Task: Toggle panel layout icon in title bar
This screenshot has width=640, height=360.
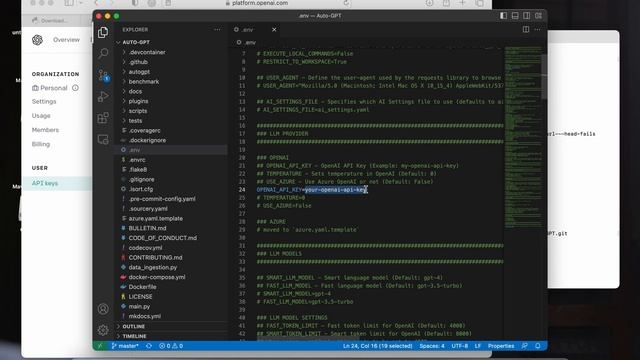Action: [515, 16]
